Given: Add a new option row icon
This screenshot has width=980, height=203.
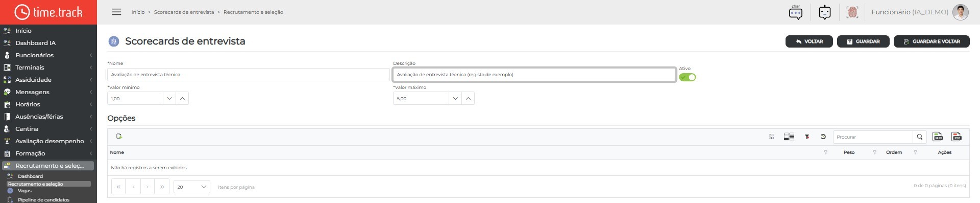Looking at the screenshot, I should coord(119,136).
